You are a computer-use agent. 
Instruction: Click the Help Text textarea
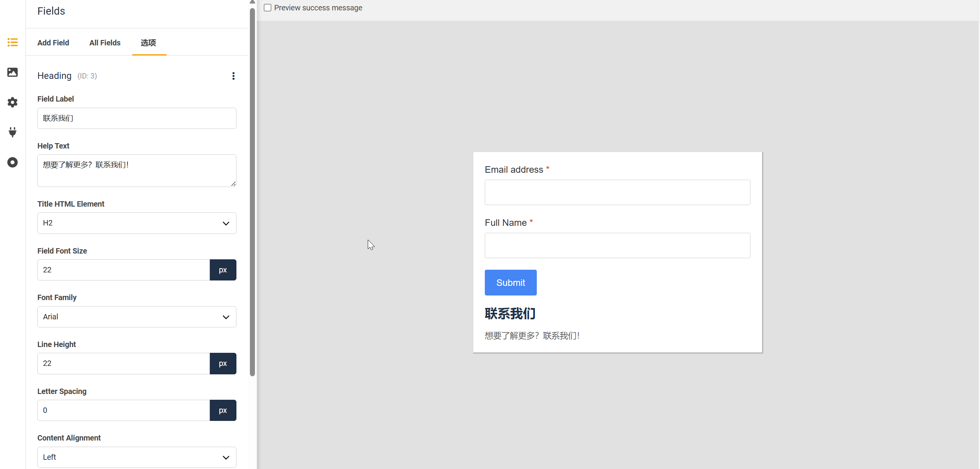(x=137, y=170)
